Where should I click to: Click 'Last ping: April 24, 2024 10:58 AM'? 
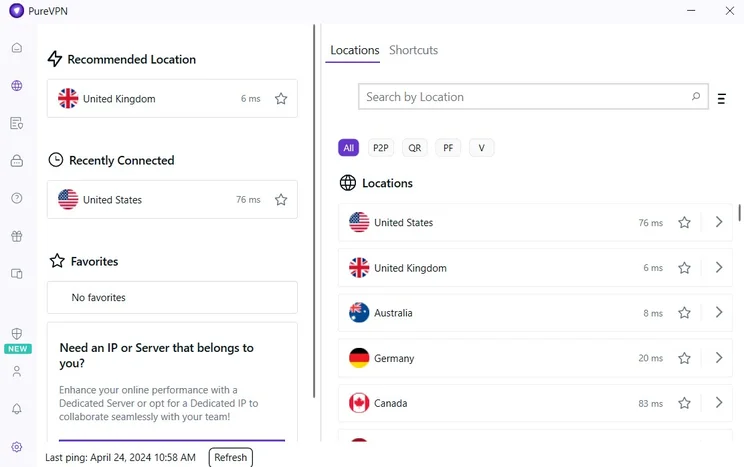120,458
